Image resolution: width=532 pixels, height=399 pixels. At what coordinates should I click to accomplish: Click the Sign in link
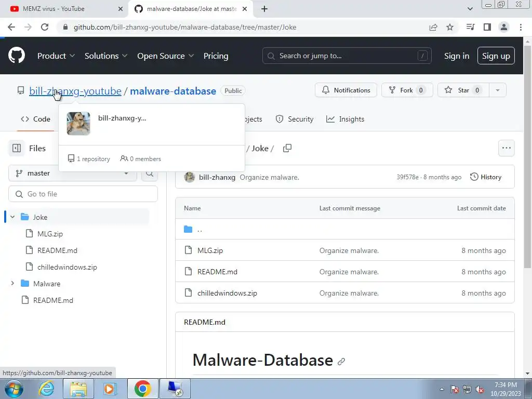[x=457, y=56]
